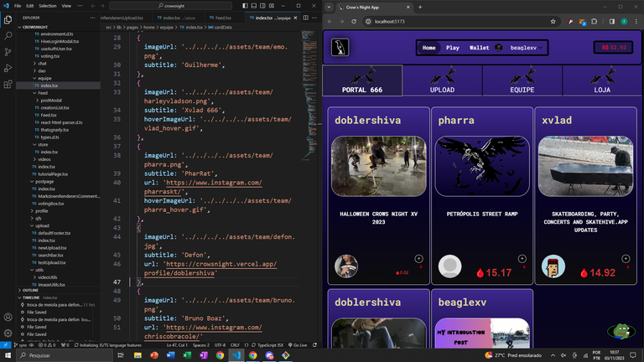Open the Chrome Extensions puzzle icon
Screen dimensions: 644x362
(594, 21)
